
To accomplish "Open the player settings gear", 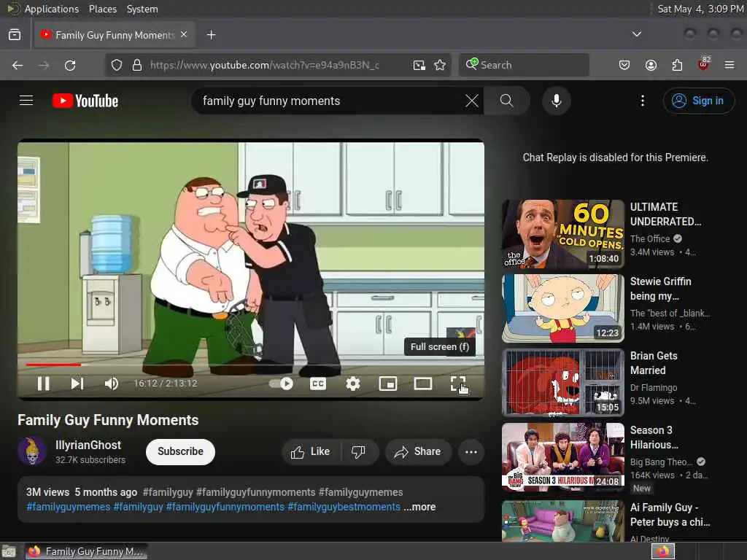I will point(353,384).
